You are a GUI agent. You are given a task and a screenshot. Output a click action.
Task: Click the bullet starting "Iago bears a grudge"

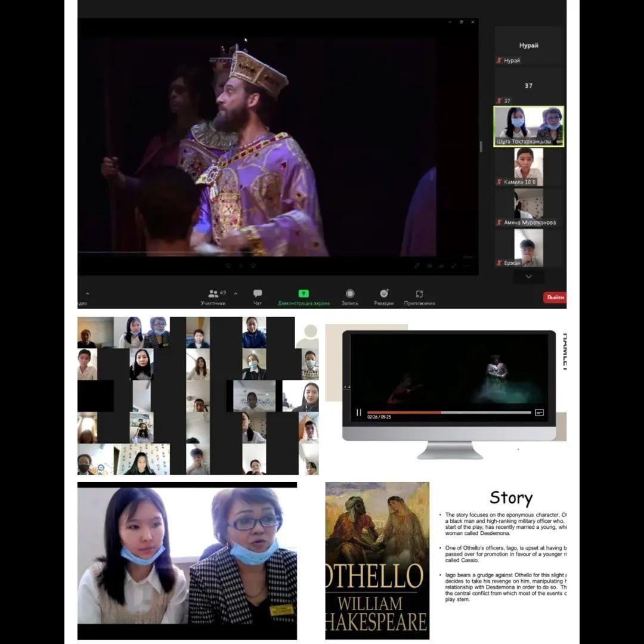coord(504,587)
